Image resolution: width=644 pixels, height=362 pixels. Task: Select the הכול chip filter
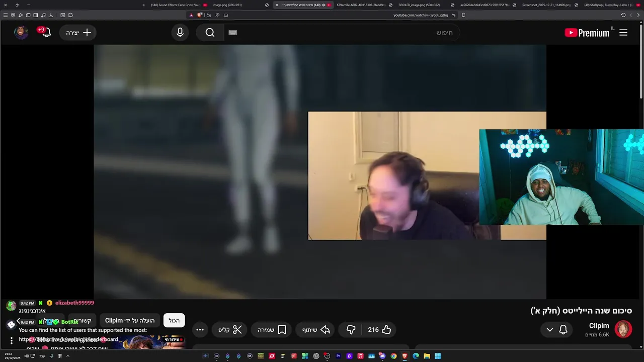coord(174,321)
